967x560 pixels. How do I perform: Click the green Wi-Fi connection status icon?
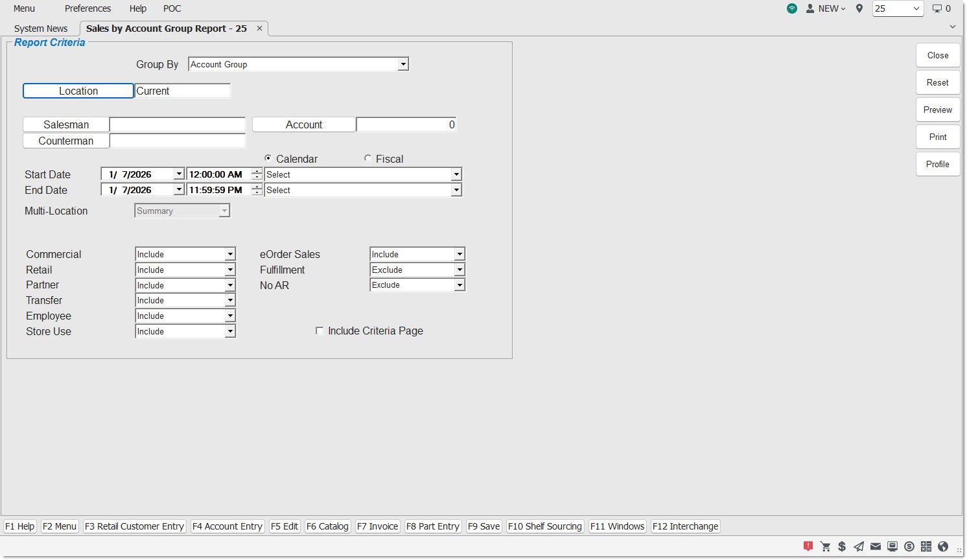[x=792, y=8]
